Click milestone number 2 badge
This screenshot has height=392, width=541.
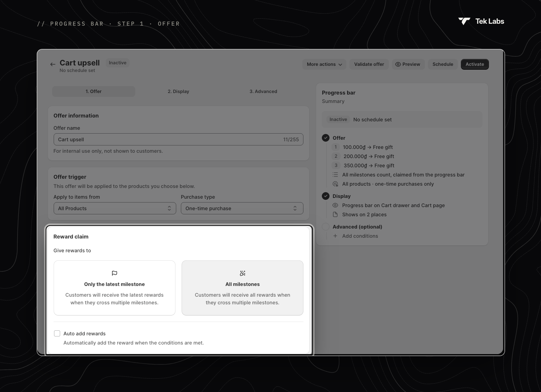[336, 156]
